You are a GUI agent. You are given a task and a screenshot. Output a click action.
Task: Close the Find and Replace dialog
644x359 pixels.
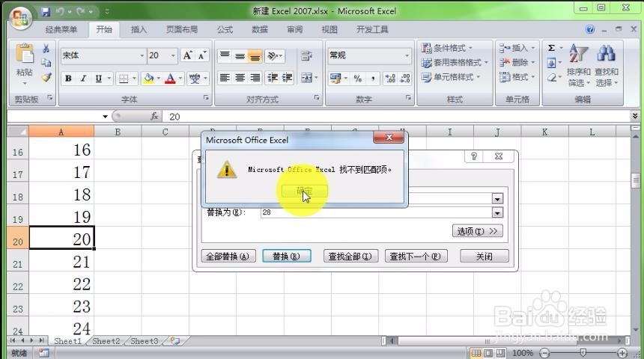tap(484, 256)
